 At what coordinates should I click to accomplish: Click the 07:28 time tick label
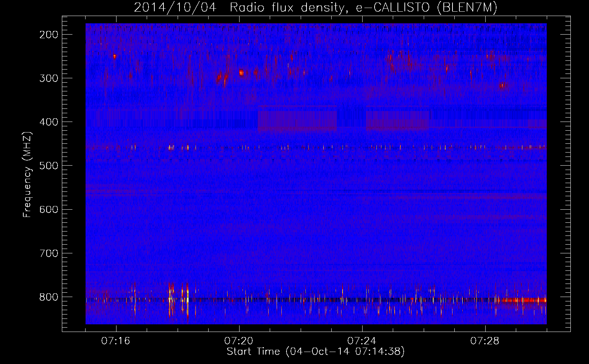(x=485, y=341)
